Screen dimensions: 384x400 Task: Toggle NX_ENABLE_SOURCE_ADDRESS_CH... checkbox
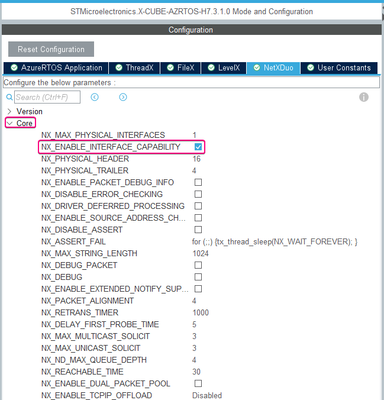pos(198,218)
